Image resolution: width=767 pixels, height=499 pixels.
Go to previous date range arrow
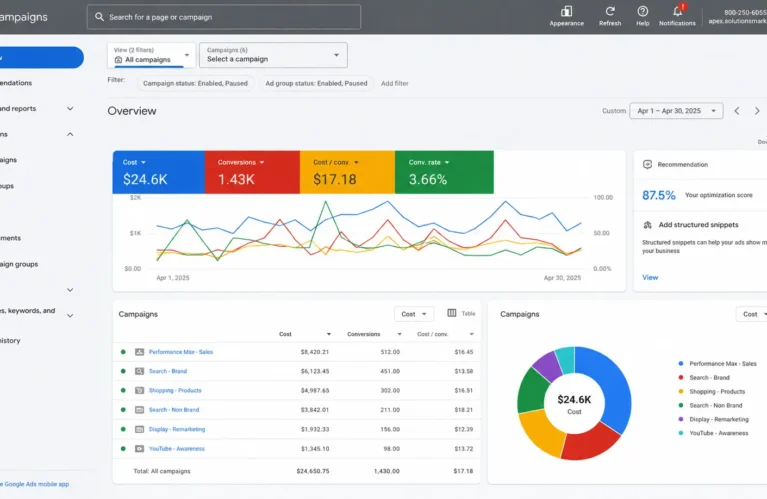point(737,111)
